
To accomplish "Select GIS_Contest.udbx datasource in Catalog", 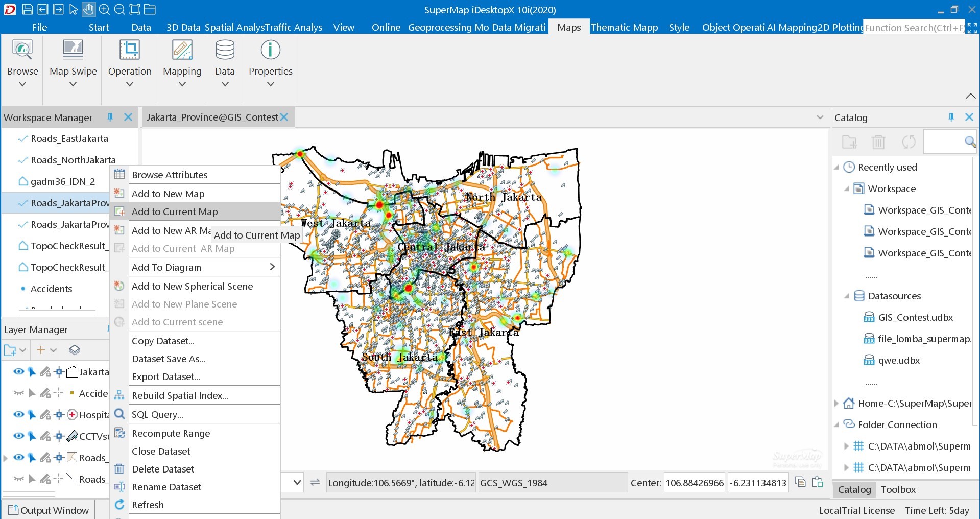I will [x=915, y=317].
